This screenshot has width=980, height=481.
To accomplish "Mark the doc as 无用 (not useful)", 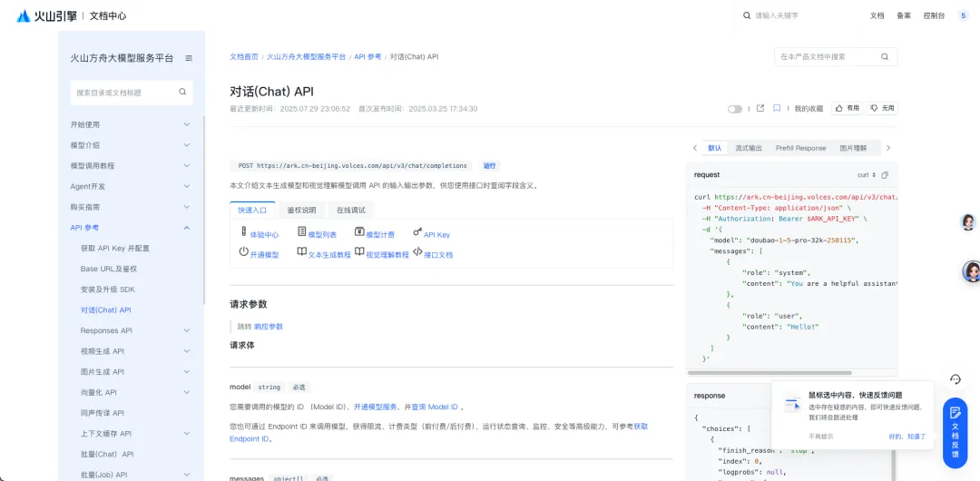I will click(x=882, y=108).
